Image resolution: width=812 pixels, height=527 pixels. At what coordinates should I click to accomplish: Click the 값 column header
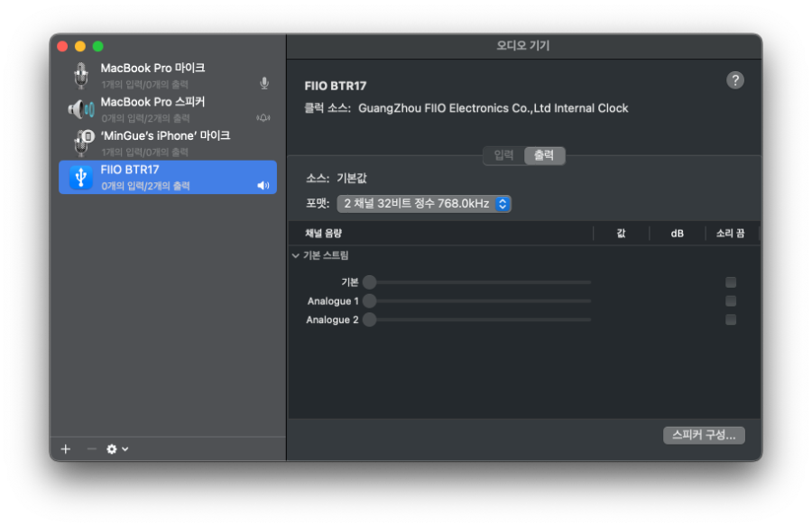point(621,233)
